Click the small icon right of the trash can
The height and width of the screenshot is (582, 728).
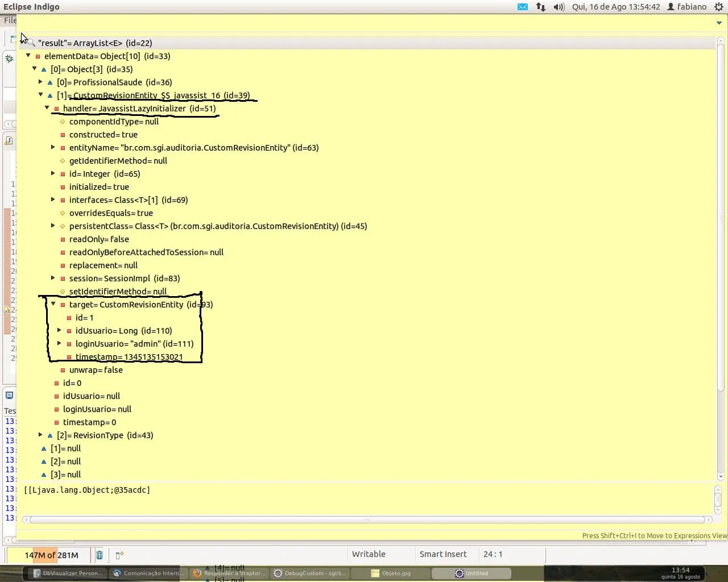(x=119, y=555)
